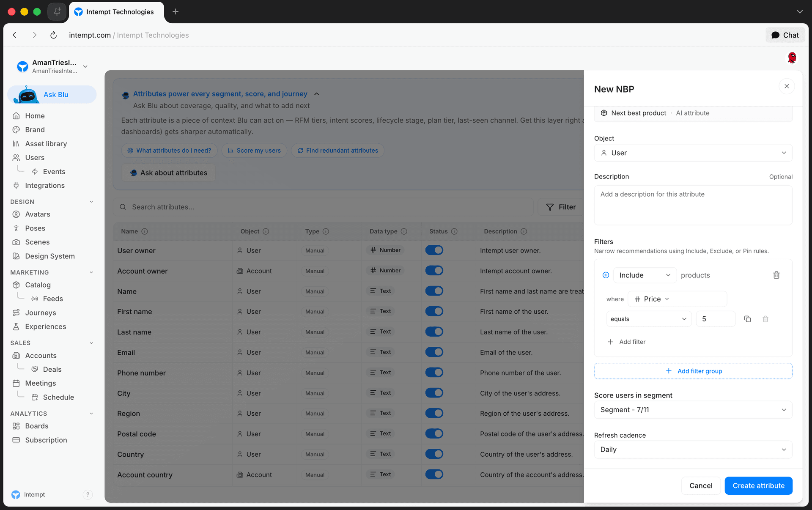Click info icon next to Description column
Image resolution: width=812 pixels, height=510 pixels.
524,231
